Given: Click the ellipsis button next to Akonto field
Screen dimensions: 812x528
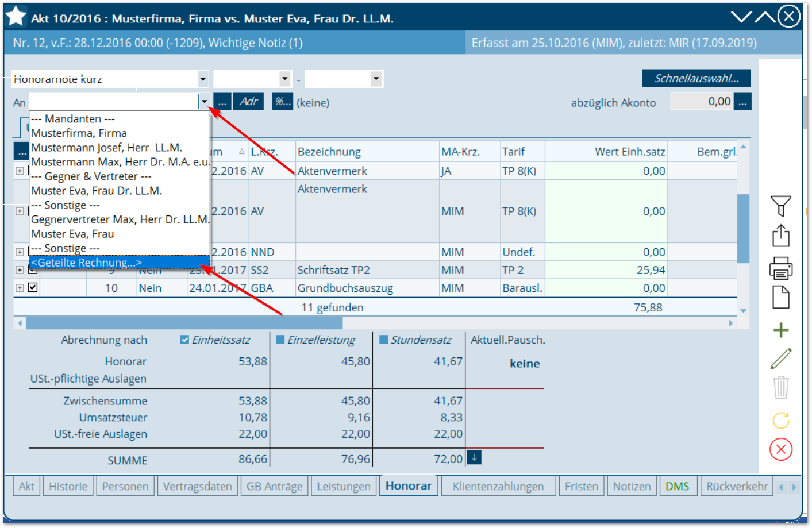Looking at the screenshot, I should point(742,102).
